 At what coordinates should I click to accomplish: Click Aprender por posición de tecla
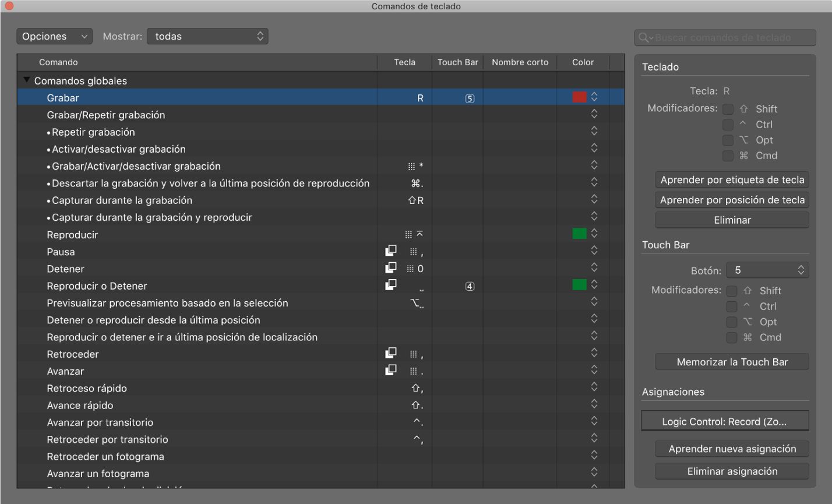[x=732, y=200]
